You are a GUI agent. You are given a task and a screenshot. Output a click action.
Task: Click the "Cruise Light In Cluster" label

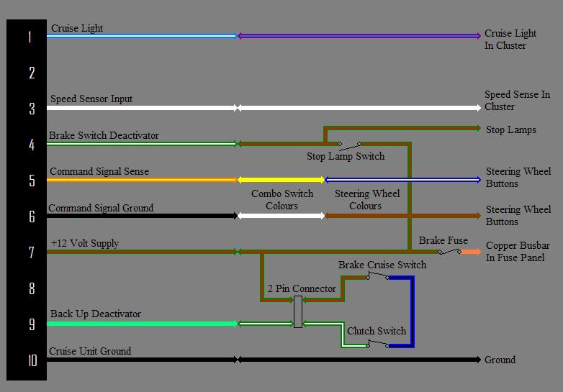[x=510, y=40]
